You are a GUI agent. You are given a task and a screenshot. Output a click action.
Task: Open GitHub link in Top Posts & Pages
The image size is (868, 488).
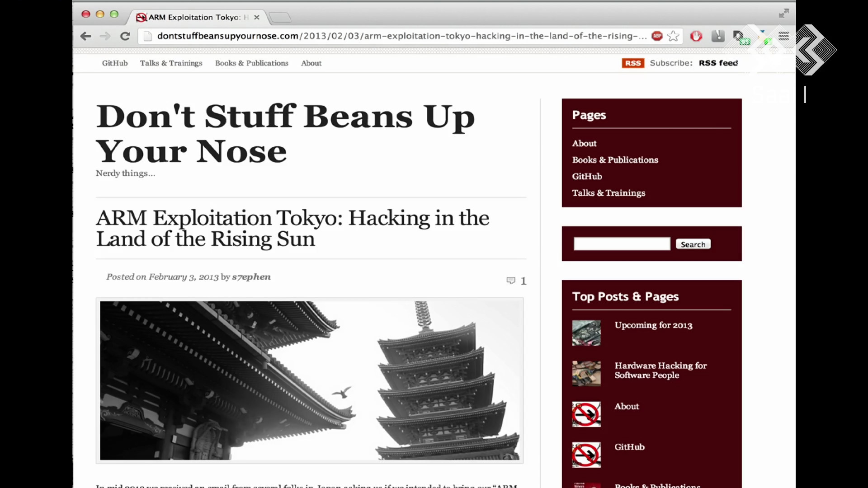pos(629,447)
